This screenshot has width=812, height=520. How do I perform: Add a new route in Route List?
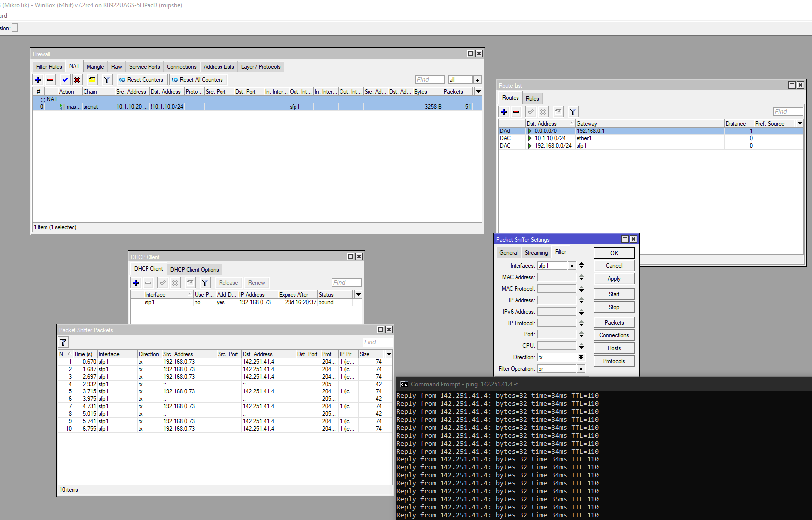pyautogui.click(x=504, y=112)
